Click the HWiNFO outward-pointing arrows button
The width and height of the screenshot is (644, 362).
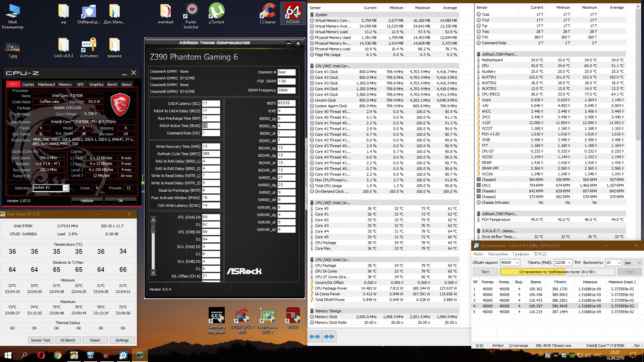(315, 337)
